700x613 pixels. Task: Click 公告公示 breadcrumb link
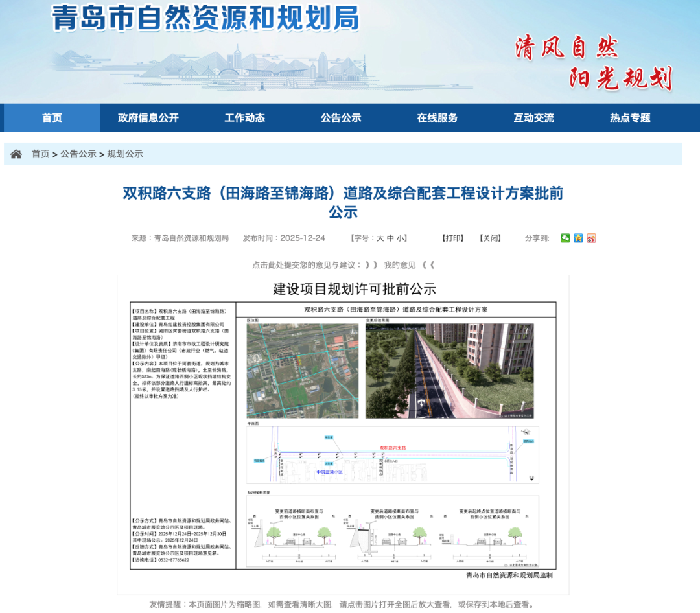(x=78, y=154)
